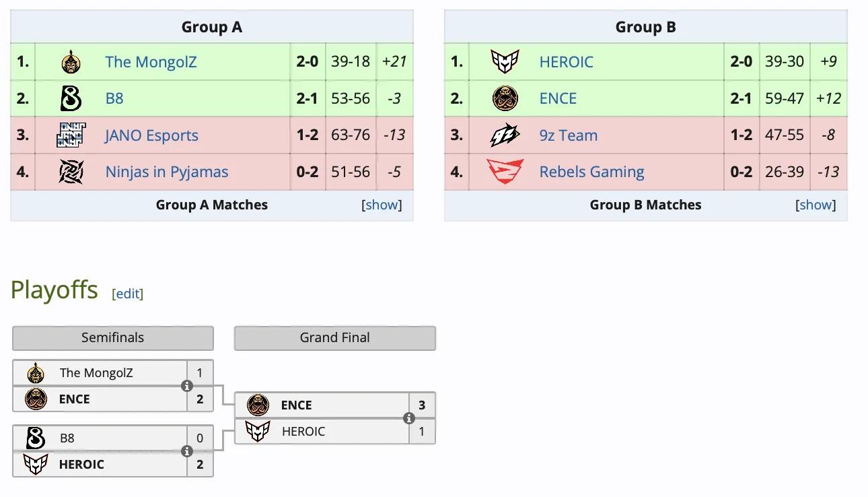Open the Rebels Gaming team link
868x497 pixels.
tap(591, 172)
